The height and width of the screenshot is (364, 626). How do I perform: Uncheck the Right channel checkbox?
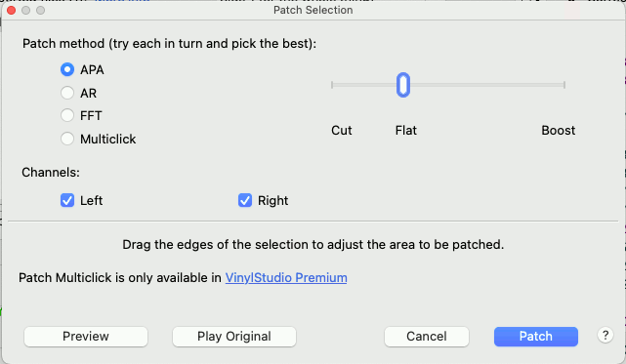pos(245,200)
